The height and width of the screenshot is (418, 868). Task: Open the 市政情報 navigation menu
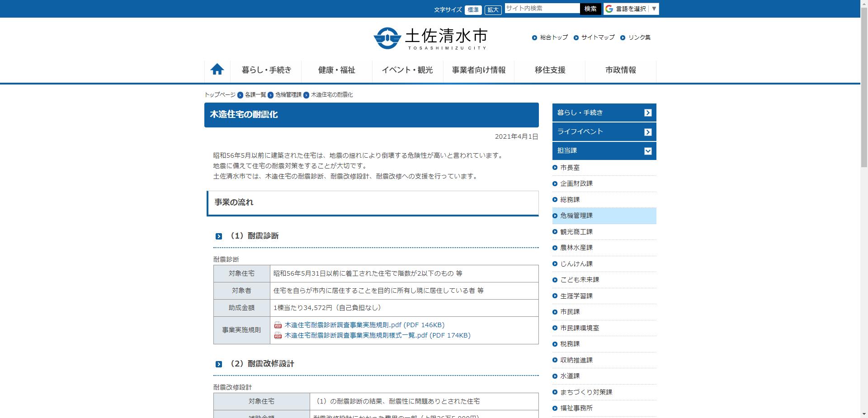(621, 70)
